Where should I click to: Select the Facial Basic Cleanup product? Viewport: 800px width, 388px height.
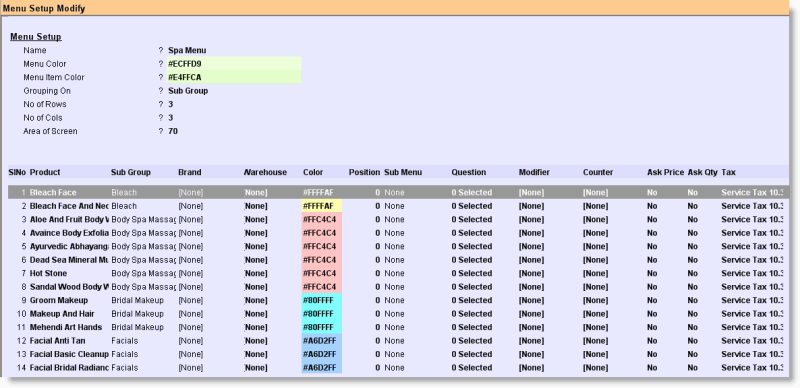(x=69, y=354)
